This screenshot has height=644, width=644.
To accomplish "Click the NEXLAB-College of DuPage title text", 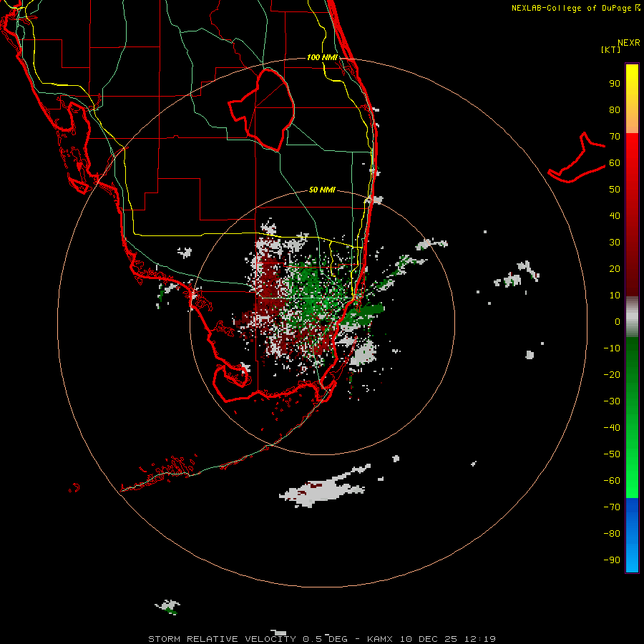I will click(x=575, y=8).
